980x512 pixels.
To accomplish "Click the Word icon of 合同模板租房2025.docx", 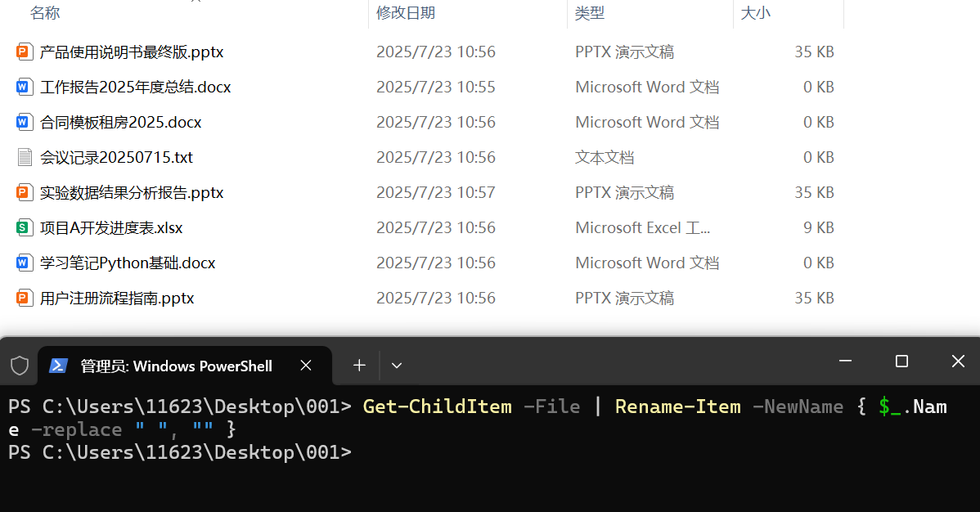I will [x=24, y=122].
